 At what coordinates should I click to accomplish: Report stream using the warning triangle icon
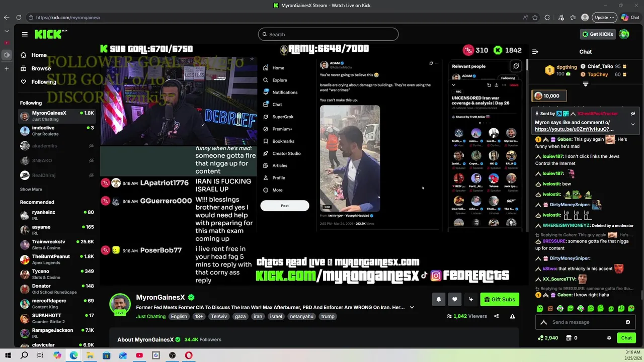[512, 316]
